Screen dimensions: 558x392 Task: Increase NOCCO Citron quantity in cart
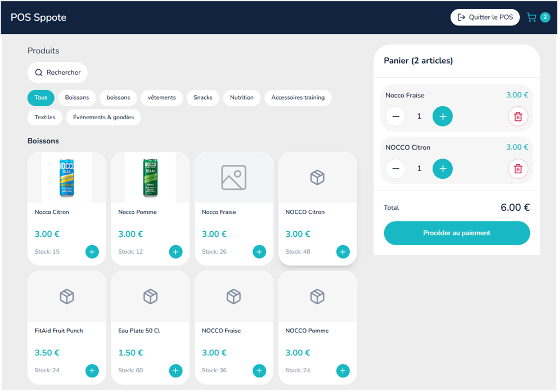[x=442, y=169]
